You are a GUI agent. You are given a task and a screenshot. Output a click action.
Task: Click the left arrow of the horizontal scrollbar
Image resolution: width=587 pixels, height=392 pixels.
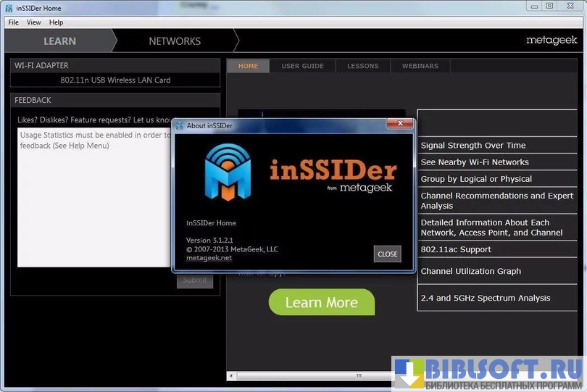[232, 376]
